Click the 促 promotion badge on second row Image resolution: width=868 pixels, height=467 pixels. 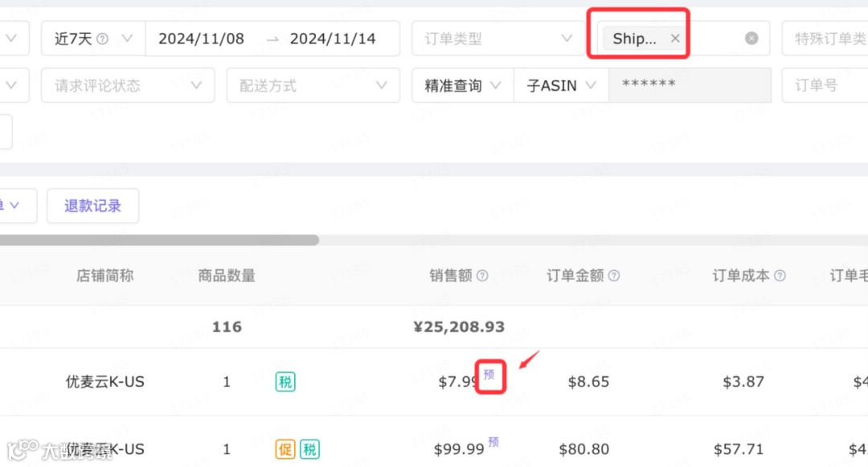(285, 449)
